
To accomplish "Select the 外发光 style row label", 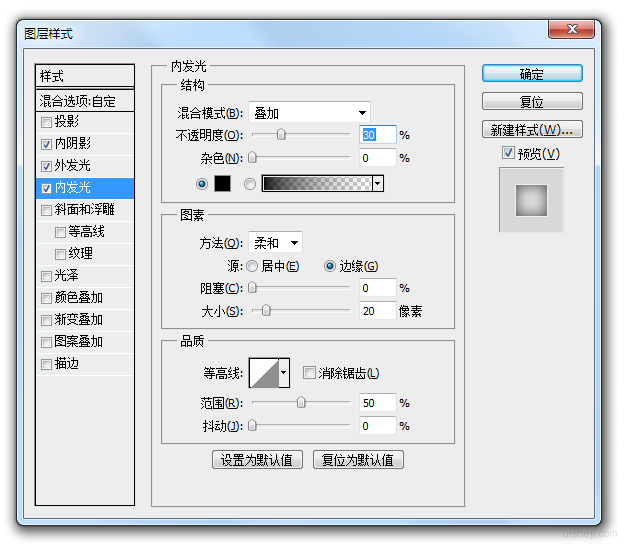I will coord(73,165).
